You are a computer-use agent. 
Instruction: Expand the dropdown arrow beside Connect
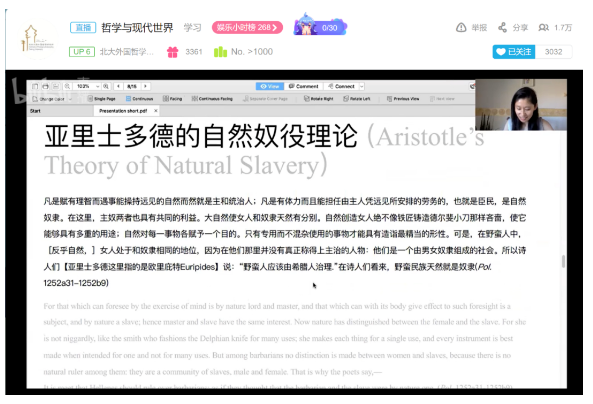pyautogui.click(x=362, y=86)
